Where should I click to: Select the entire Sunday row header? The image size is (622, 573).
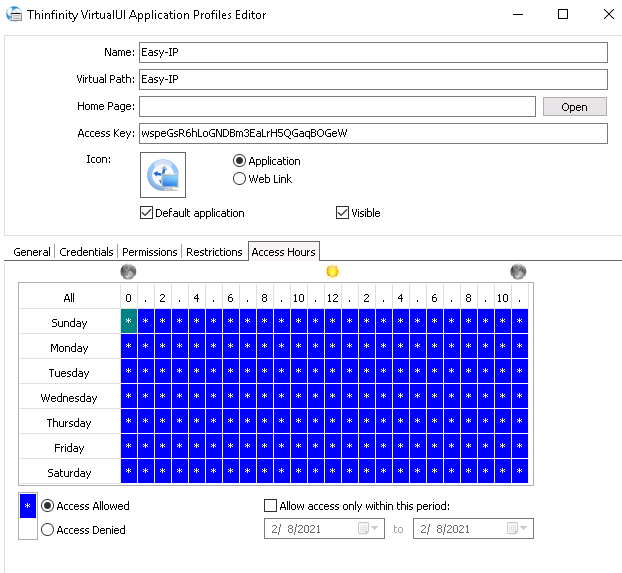point(69,323)
